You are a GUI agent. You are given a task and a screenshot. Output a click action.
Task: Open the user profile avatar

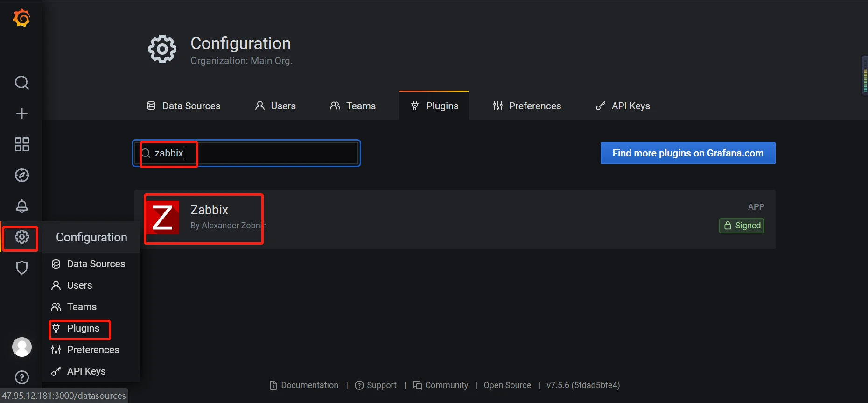(22, 347)
